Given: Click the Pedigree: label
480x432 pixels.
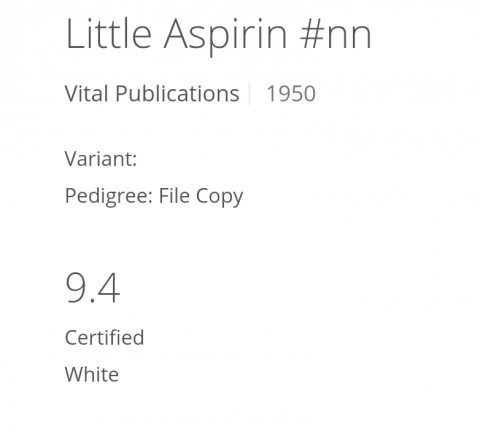Looking at the screenshot, I should coord(109,196).
